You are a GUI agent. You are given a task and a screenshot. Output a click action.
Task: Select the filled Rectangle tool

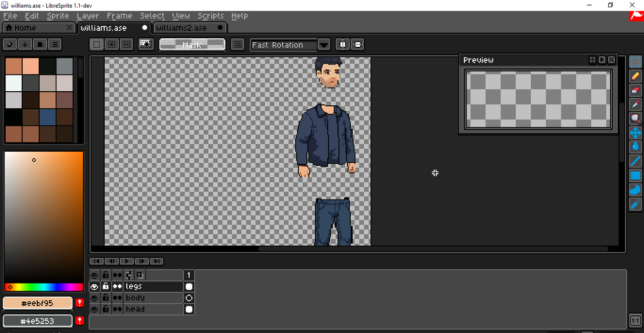coord(635,175)
